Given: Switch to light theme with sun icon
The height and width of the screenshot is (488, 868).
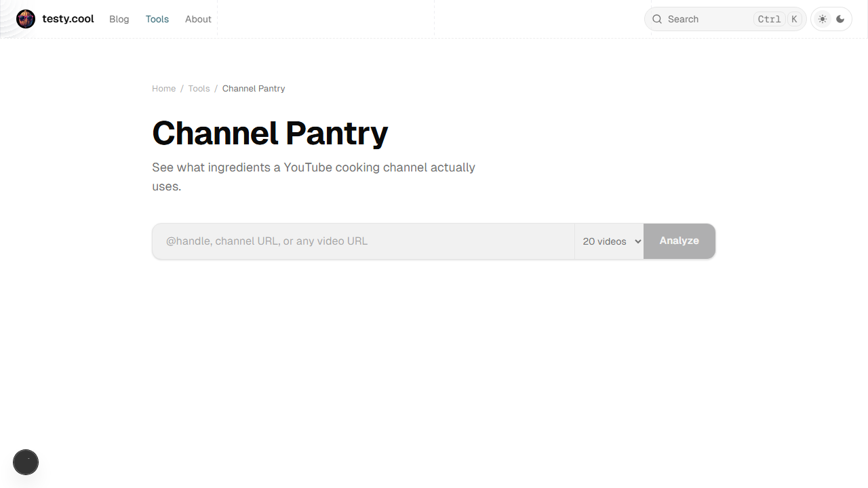Looking at the screenshot, I should coord(823,19).
